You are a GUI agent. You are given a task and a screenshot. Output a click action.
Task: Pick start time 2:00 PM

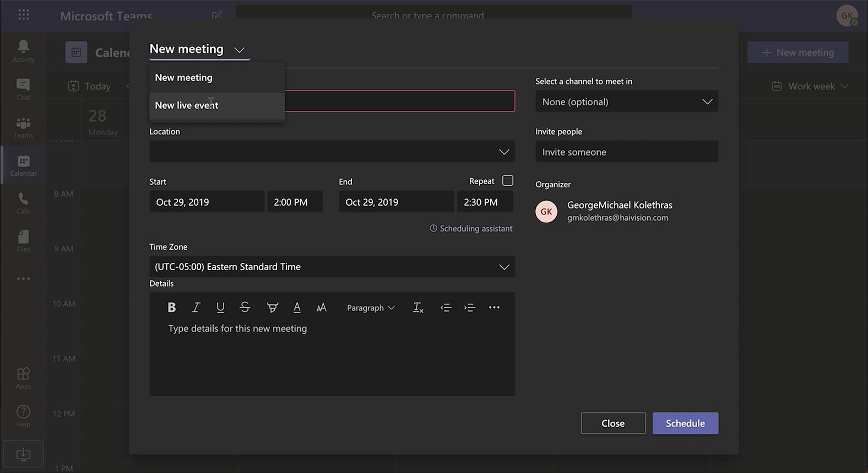[295, 202]
